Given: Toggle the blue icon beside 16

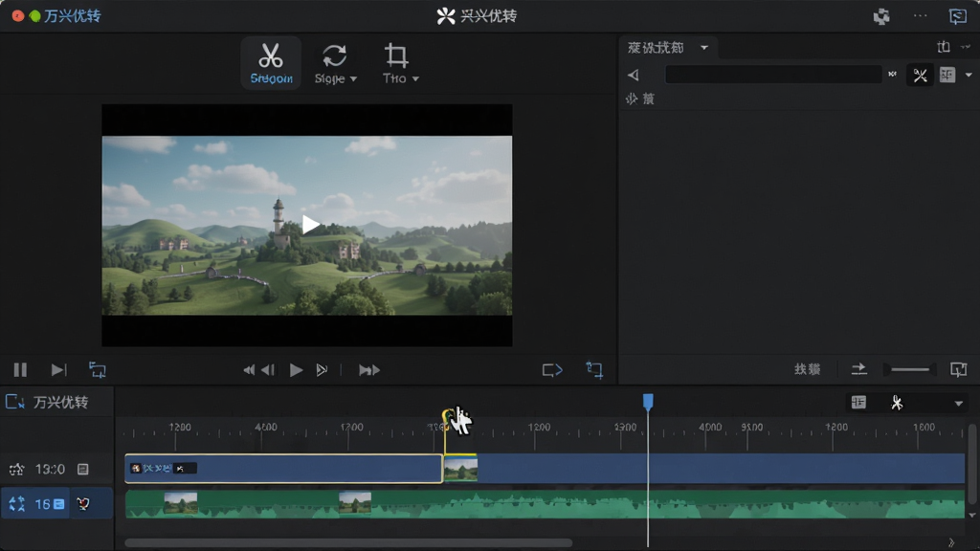Looking at the screenshot, I should [x=58, y=503].
